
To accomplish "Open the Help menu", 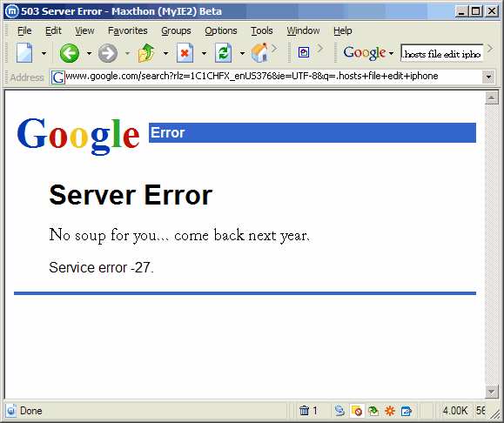I will (x=343, y=30).
